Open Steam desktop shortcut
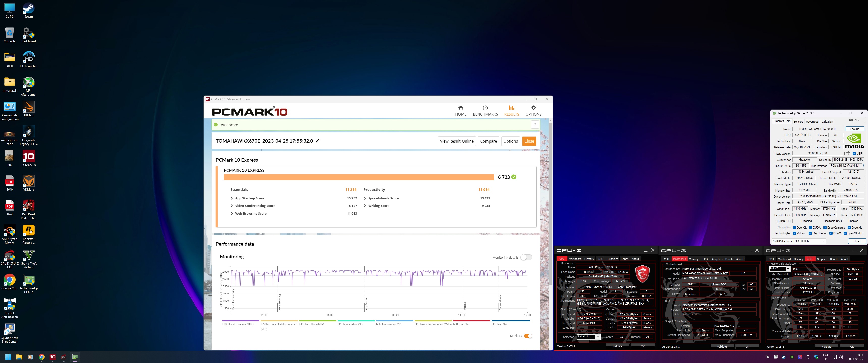Viewport: 868px width, 363px height. point(28,10)
